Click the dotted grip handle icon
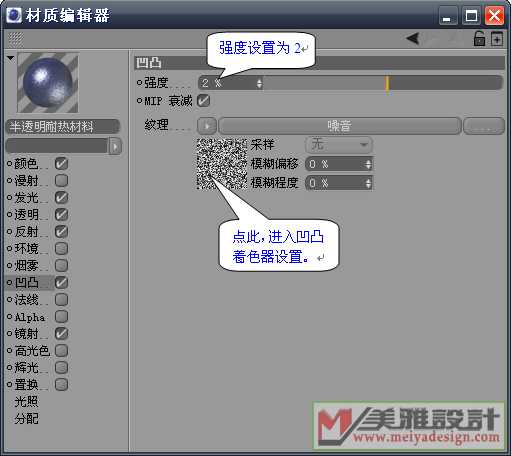 15,39
